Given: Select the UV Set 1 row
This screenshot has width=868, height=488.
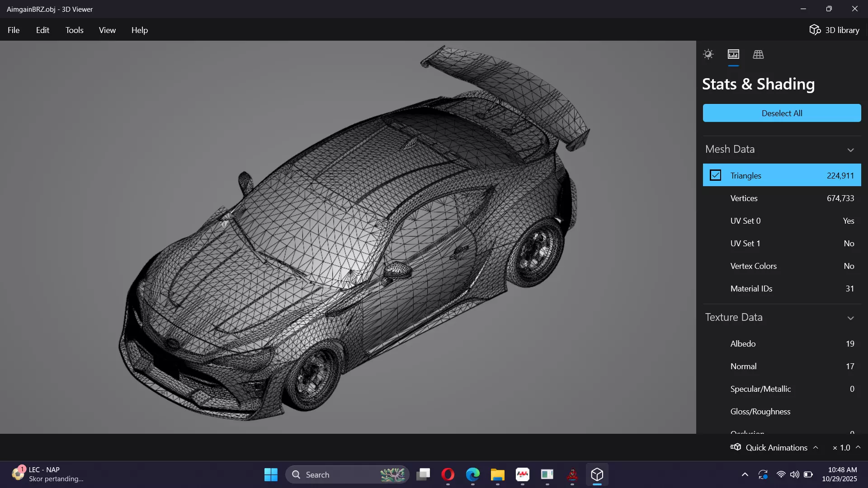Looking at the screenshot, I should [782, 243].
